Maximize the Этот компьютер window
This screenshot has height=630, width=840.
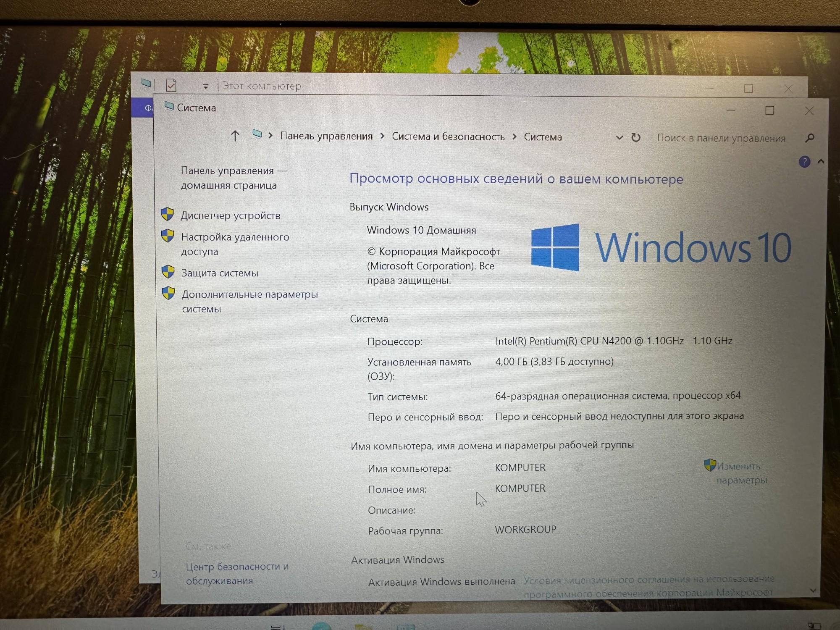[x=748, y=88]
